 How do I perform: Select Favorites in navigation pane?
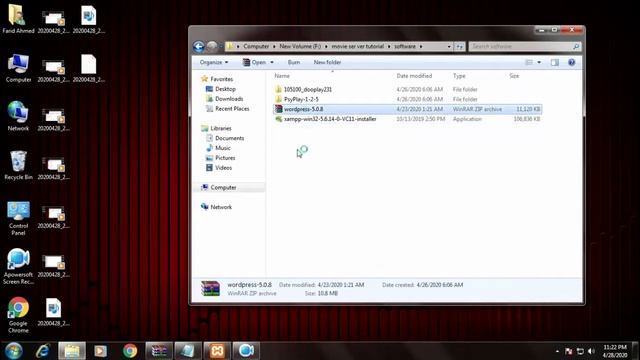(221, 79)
